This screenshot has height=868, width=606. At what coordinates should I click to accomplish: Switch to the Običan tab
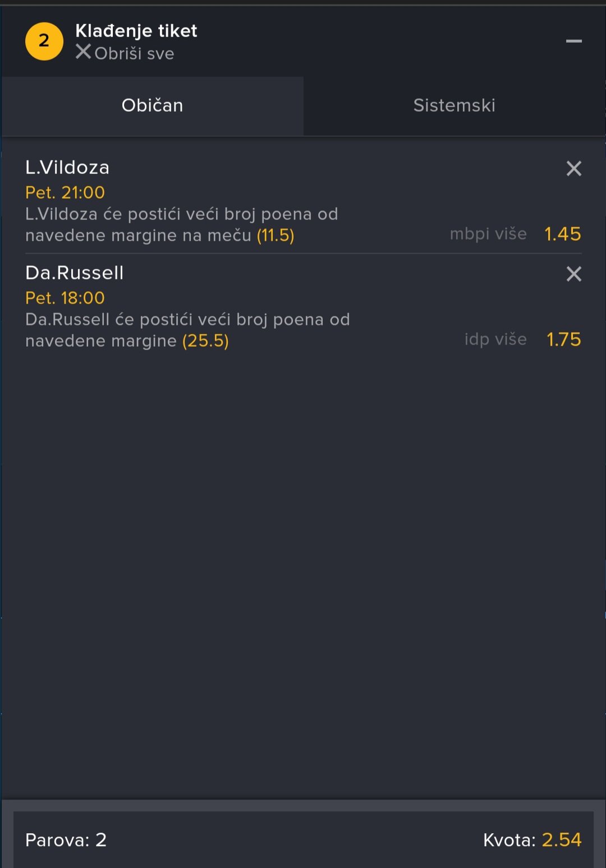click(x=152, y=105)
